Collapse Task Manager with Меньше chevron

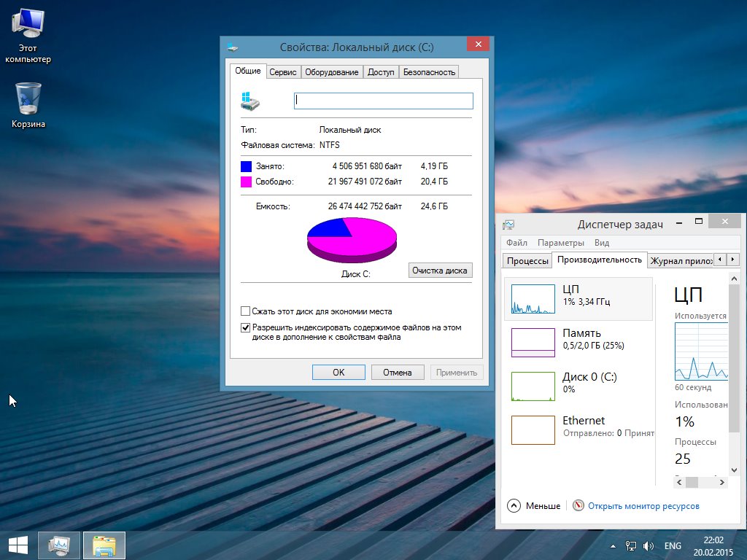tap(514, 505)
